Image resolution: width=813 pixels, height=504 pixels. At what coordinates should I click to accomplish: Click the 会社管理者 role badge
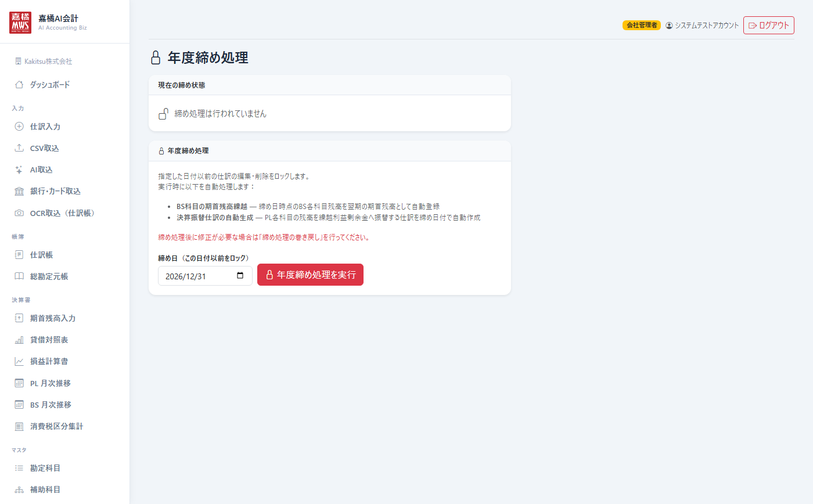coord(642,26)
